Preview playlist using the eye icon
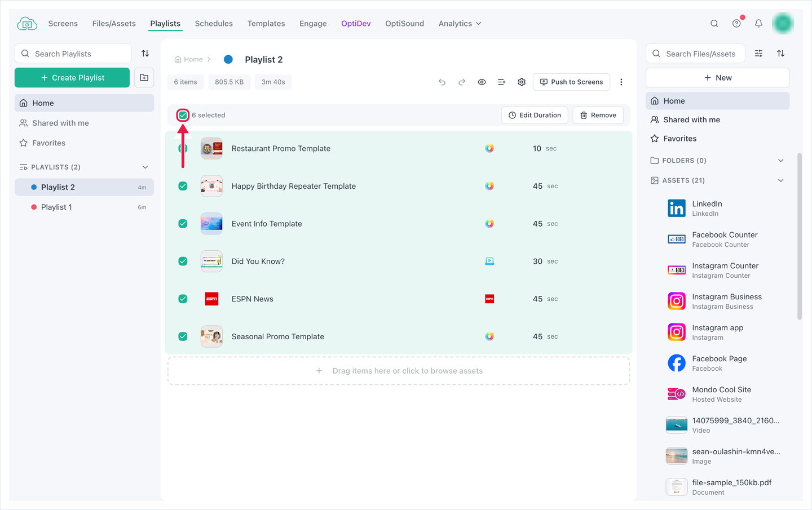The height and width of the screenshot is (510, 812). point(482,82)
